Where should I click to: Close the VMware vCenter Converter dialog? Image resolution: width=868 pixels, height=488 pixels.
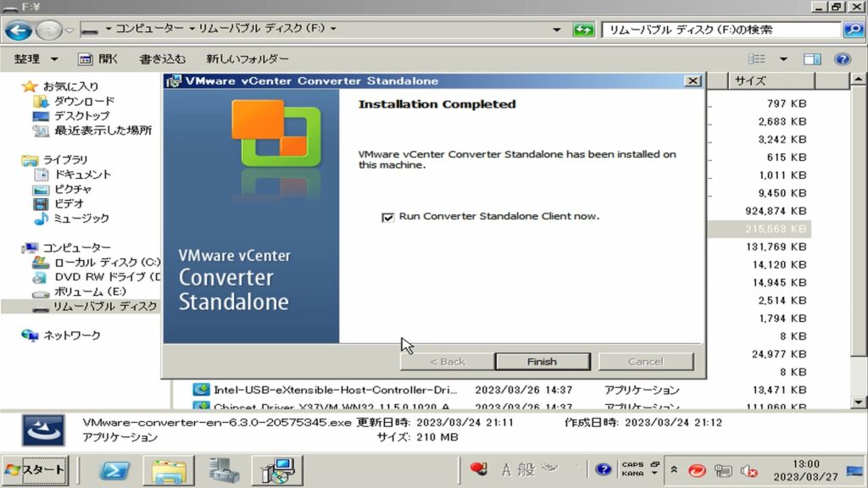(693, 80)
